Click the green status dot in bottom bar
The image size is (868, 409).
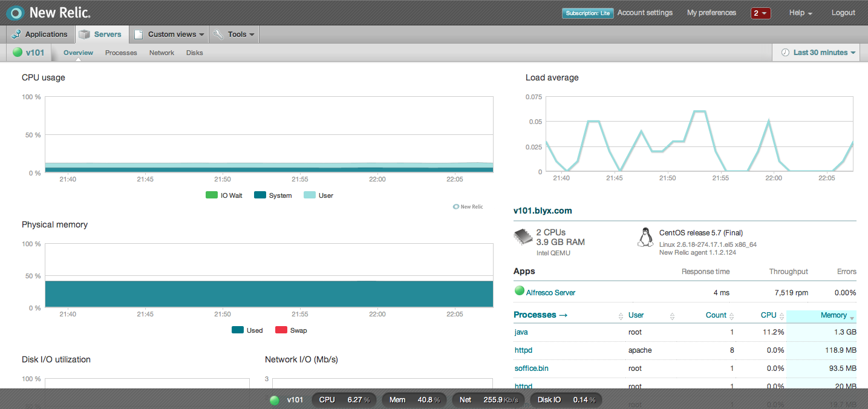click(275, 400)
